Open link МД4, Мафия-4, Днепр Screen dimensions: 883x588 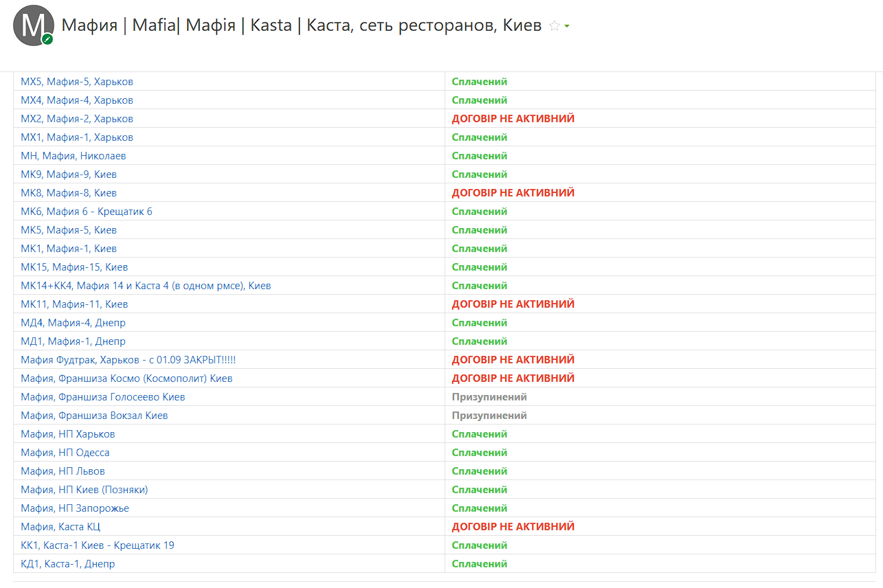click(x=73, y=323)
